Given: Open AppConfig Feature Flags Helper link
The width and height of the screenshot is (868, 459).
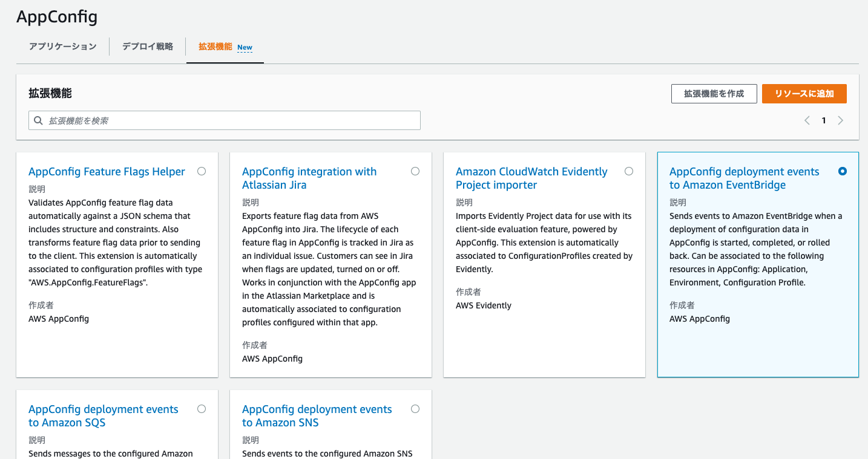Looking at the screenshot, I should [x=107, y=172].
